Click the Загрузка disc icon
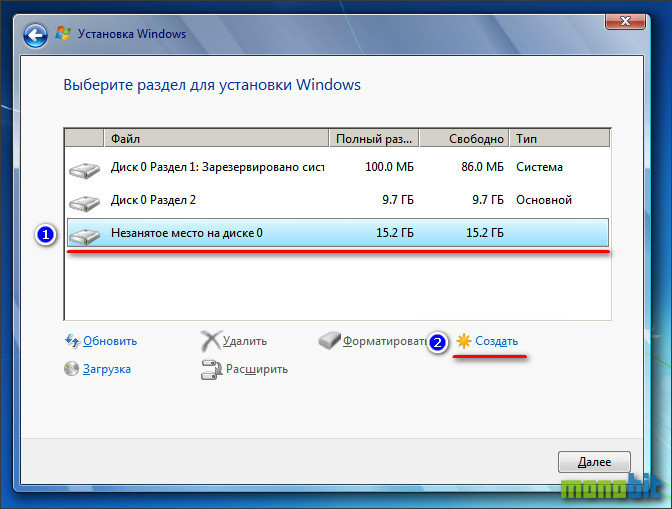 point(71,369)
